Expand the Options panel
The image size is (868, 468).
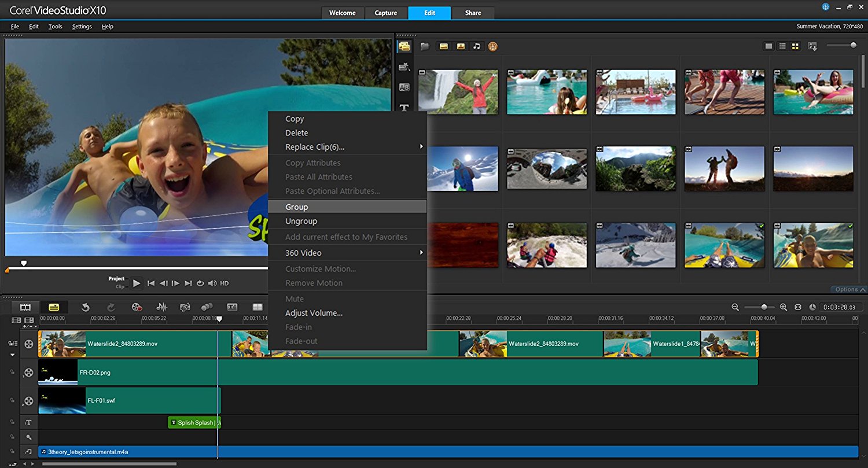[849, 289]
